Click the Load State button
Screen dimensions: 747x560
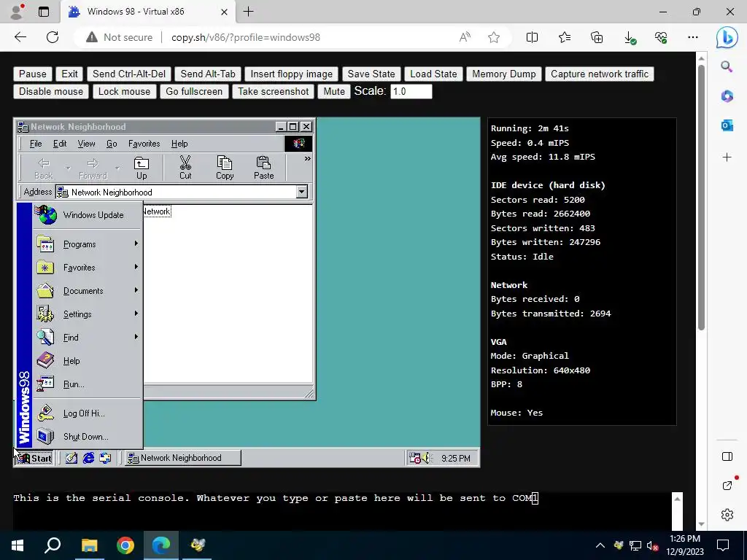point(433,74)
